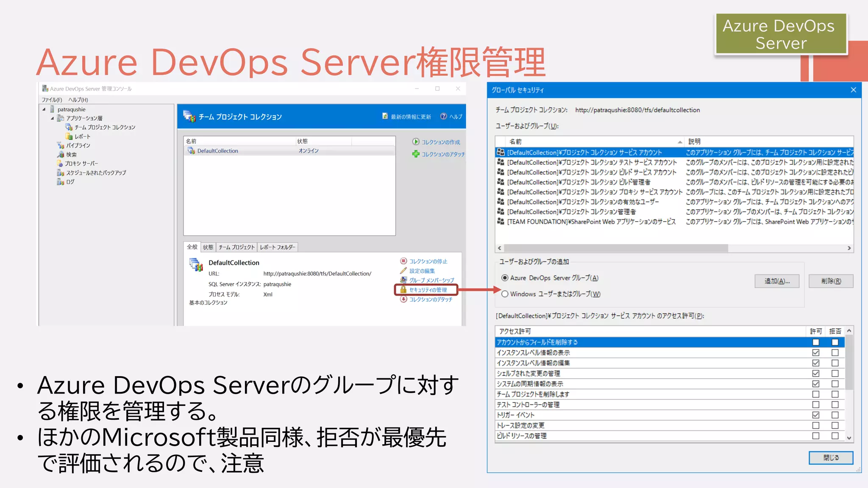Click the セキュリティの管理 link
Viewport: 868px width, 488px height.
coord(428,290)
